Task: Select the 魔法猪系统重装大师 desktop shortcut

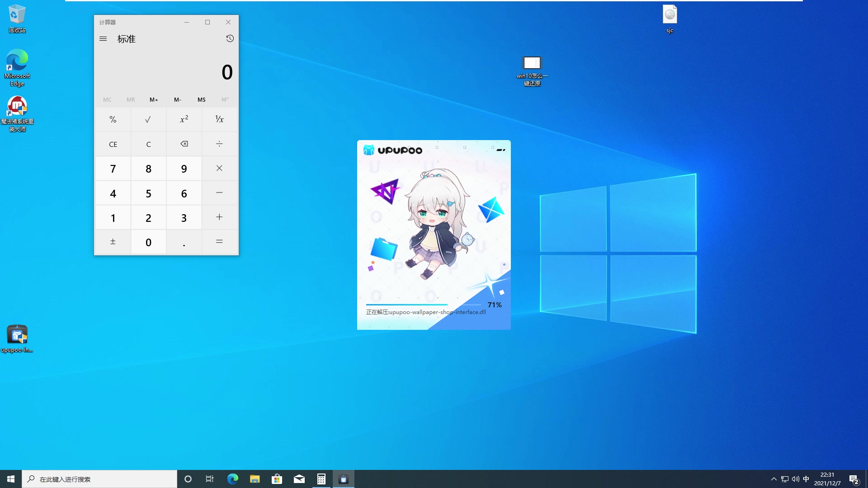Action: 17,114
